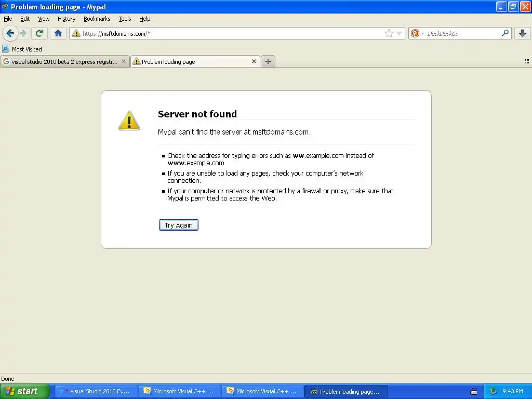Close the Mypal window
The image size is (532, 399).
(525, 6)
